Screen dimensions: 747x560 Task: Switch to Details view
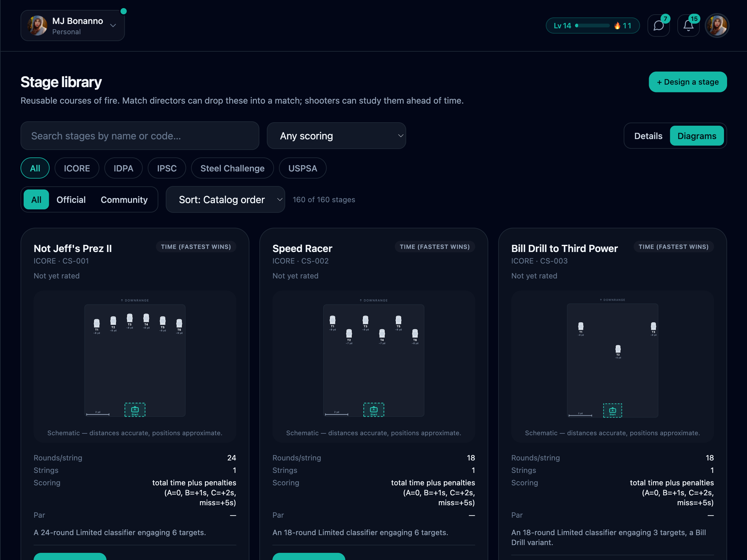[x=648, y=136]
